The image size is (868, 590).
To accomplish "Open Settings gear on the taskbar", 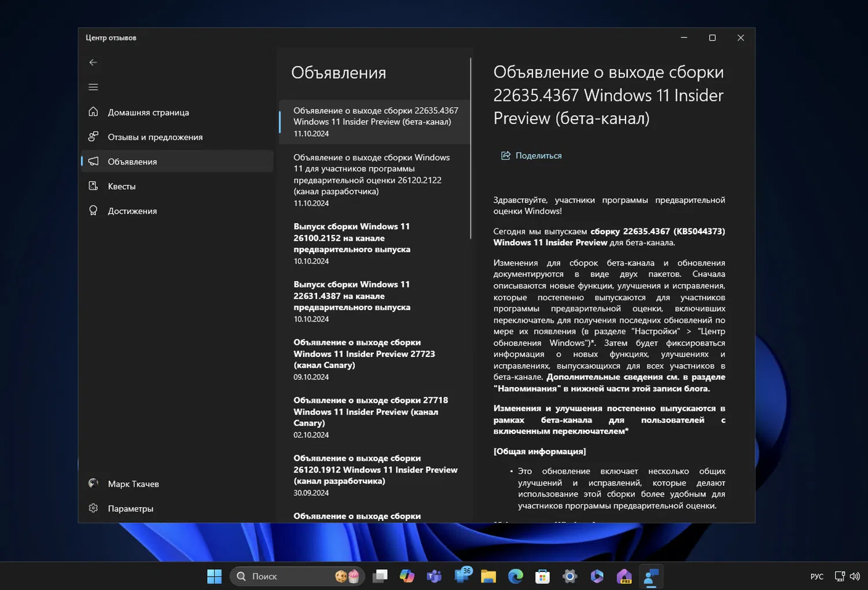I will [570, 576].
